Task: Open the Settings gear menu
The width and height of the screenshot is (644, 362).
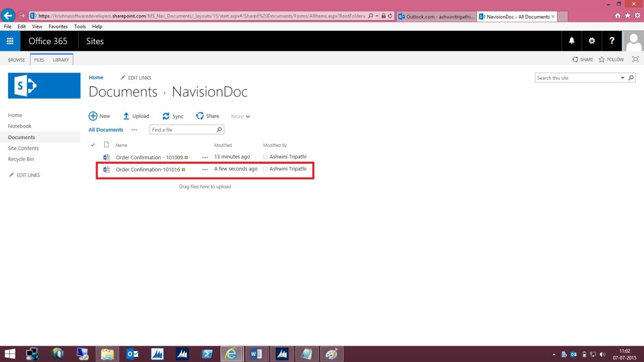Action: pos(592,41)
